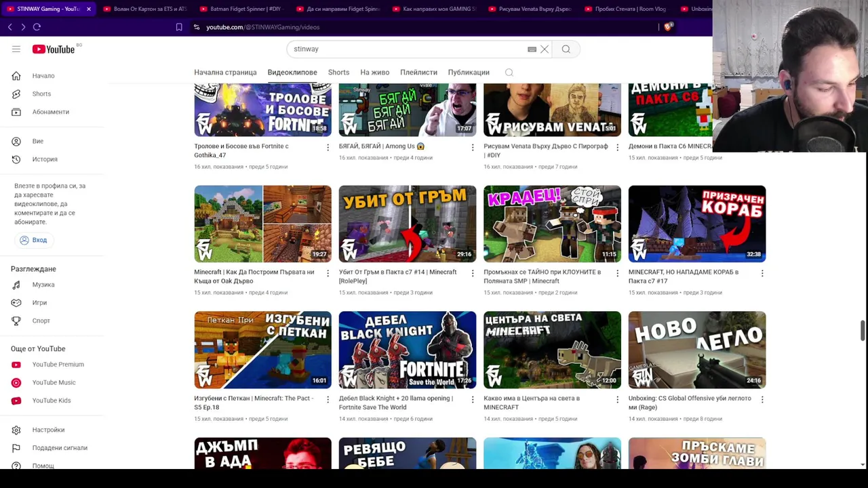Open the Игри gaming icon
868x488 pixels.
pos(16,303)
